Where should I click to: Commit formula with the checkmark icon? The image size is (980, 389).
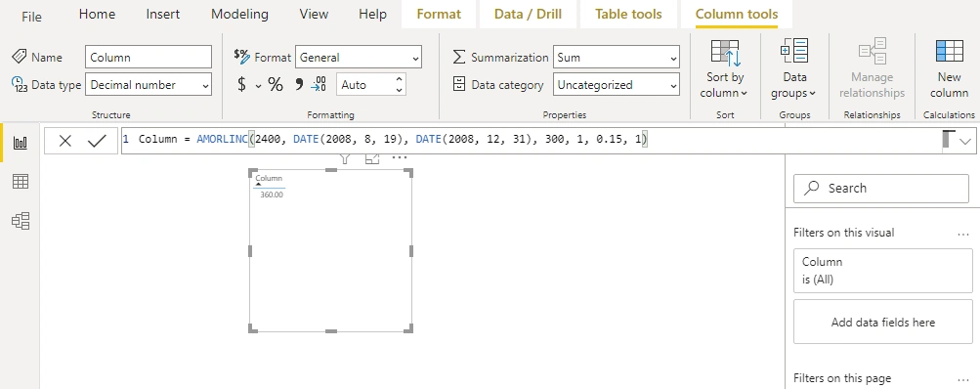click(x=97, y=142)
